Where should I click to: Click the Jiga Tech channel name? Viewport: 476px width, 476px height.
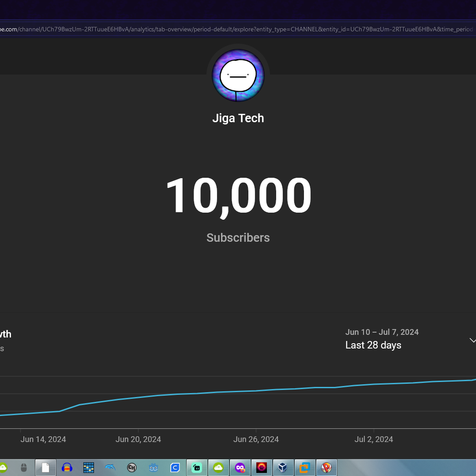pos(238,118)
